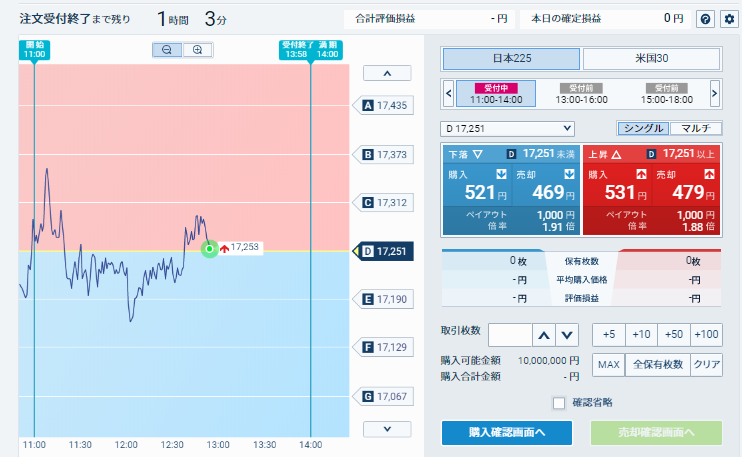Go to previous time slot arrow
The image size is (742, 457).
pos(447,94)
